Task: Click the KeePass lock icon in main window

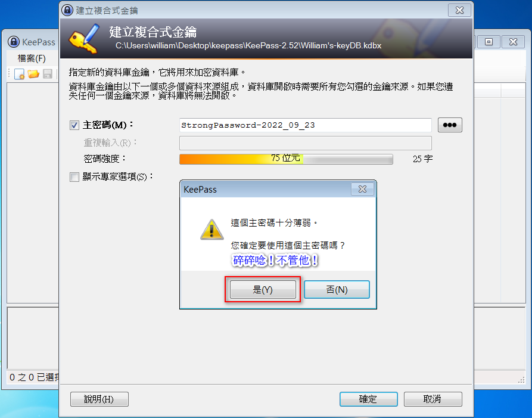Action: click(14, 42)
